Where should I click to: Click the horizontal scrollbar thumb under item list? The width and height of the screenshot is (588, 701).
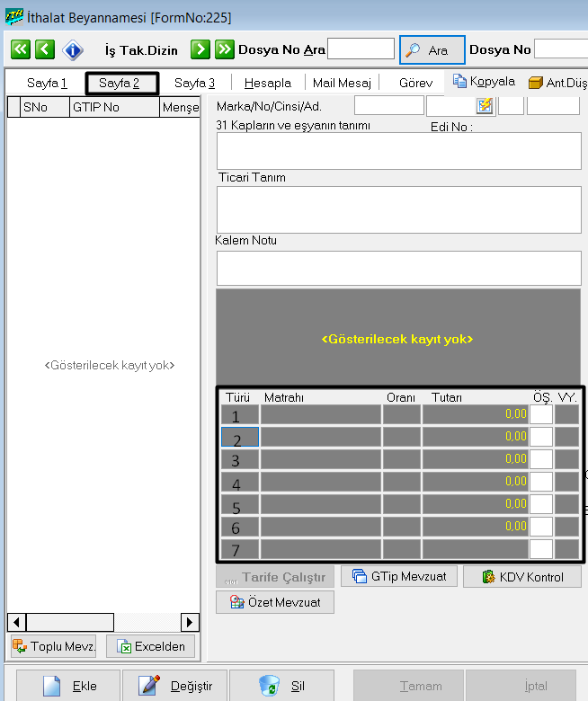70,622
